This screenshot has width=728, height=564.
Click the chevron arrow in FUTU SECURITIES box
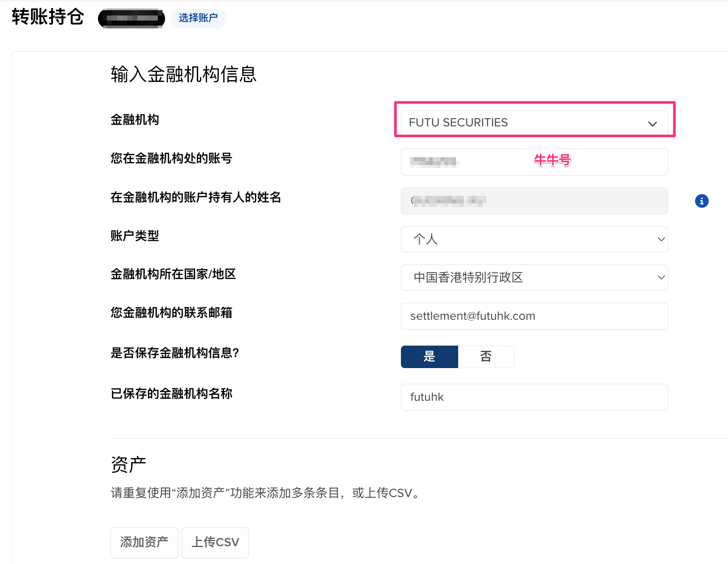[652, 124]
